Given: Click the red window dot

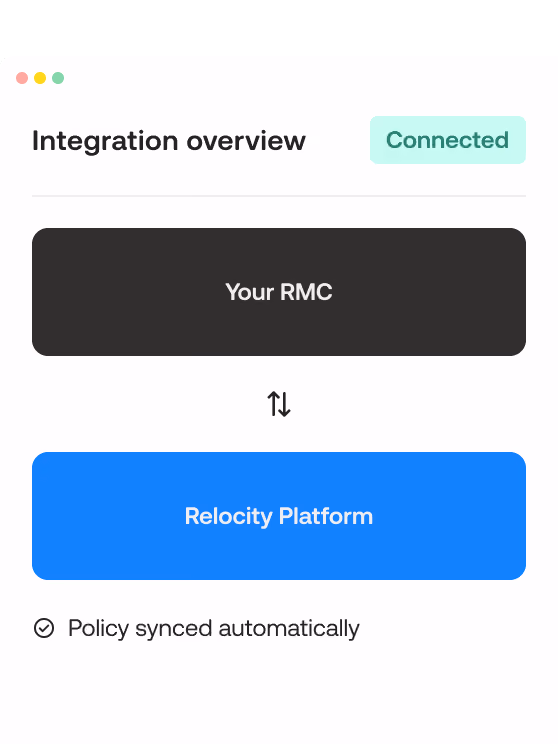Looking at the screenshot, I should (x=22, y=78).
